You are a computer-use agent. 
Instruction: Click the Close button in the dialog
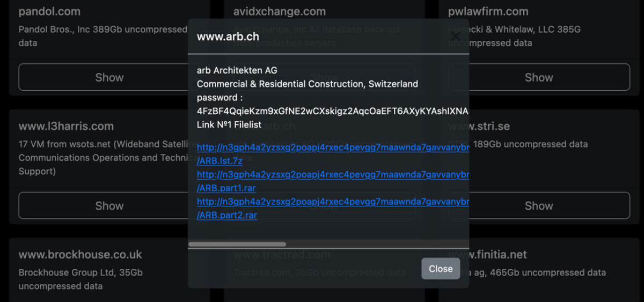pos(440,269)
